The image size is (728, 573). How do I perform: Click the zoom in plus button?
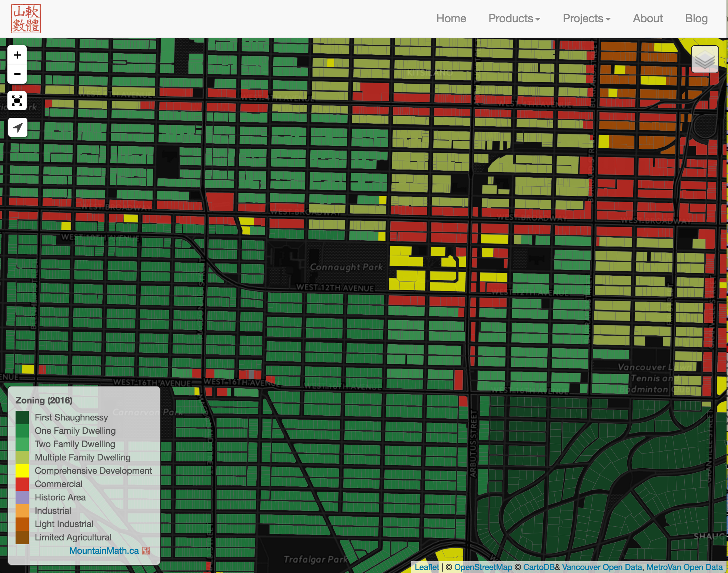pos(17,55)
